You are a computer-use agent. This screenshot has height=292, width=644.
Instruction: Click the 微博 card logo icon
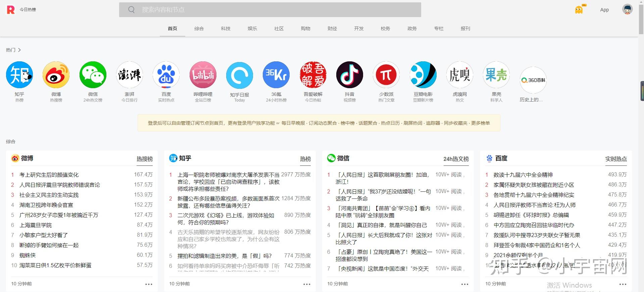[x=15, y=158]
